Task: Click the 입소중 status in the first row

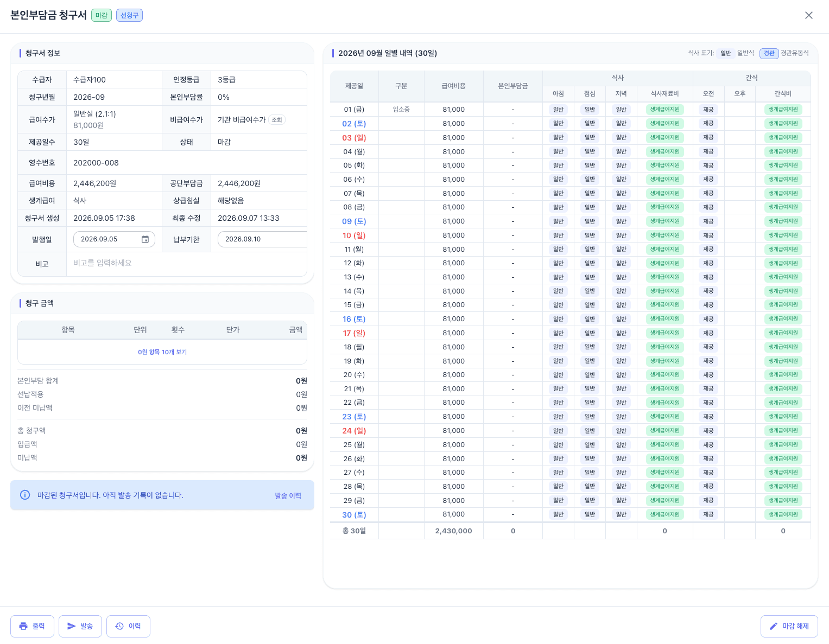Action: 401,110
